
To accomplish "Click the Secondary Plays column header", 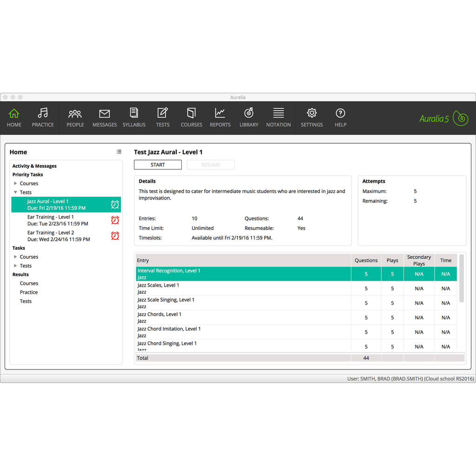I will tap(419, 260).
